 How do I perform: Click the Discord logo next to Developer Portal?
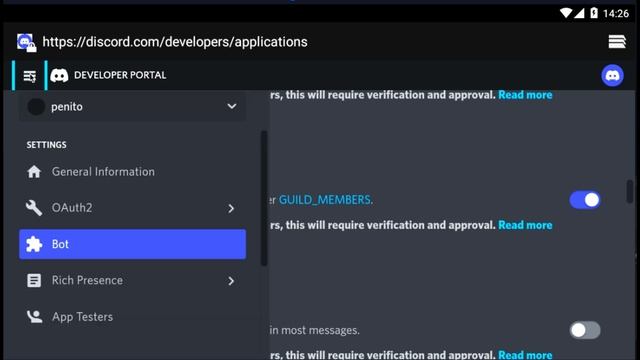pos(59,76)
